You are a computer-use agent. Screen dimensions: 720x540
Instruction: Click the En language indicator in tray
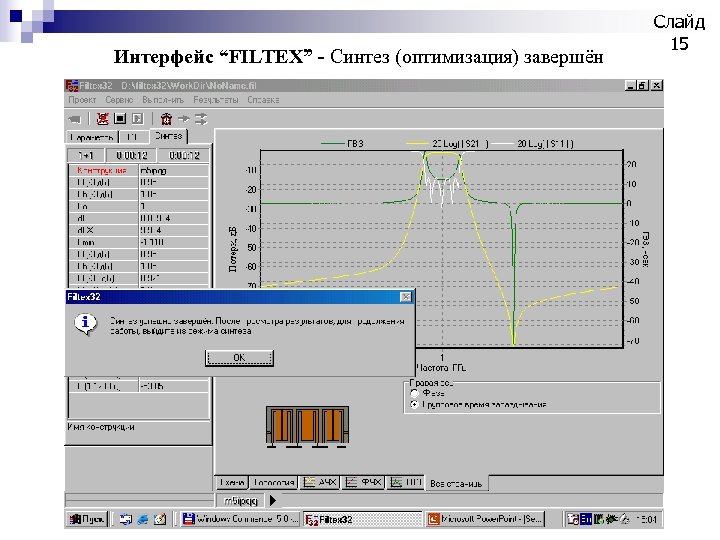586,519
